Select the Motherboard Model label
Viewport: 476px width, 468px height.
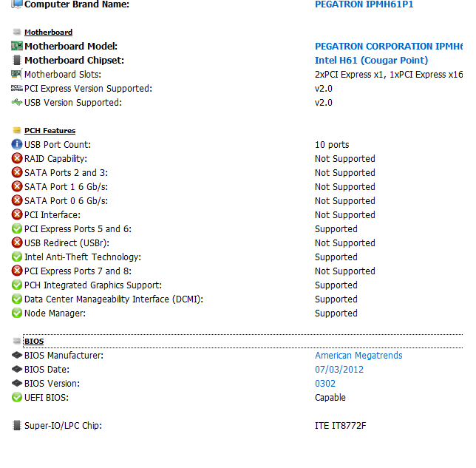coord(71,46)
